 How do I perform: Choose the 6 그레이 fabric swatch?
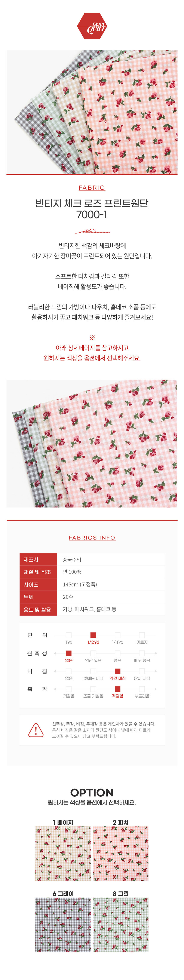pyautogui.click(x=64, y=924)
